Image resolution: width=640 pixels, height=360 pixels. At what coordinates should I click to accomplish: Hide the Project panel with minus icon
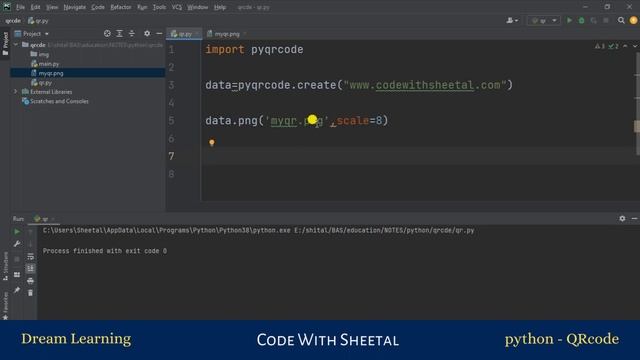159,33
